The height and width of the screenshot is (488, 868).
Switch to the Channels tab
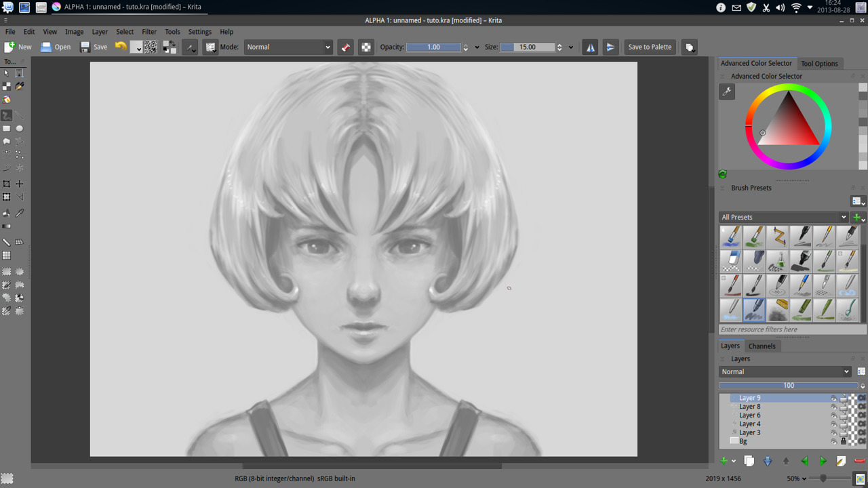762,346
